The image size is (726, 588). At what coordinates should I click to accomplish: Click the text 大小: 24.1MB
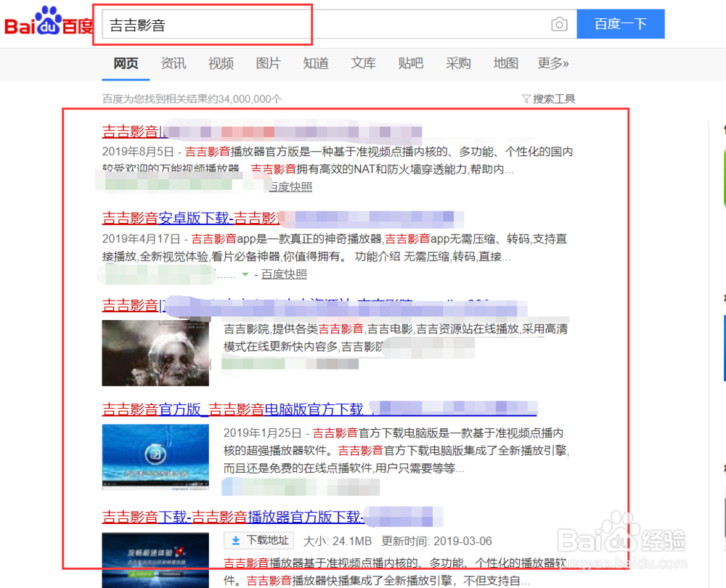[x=338, y=542]
